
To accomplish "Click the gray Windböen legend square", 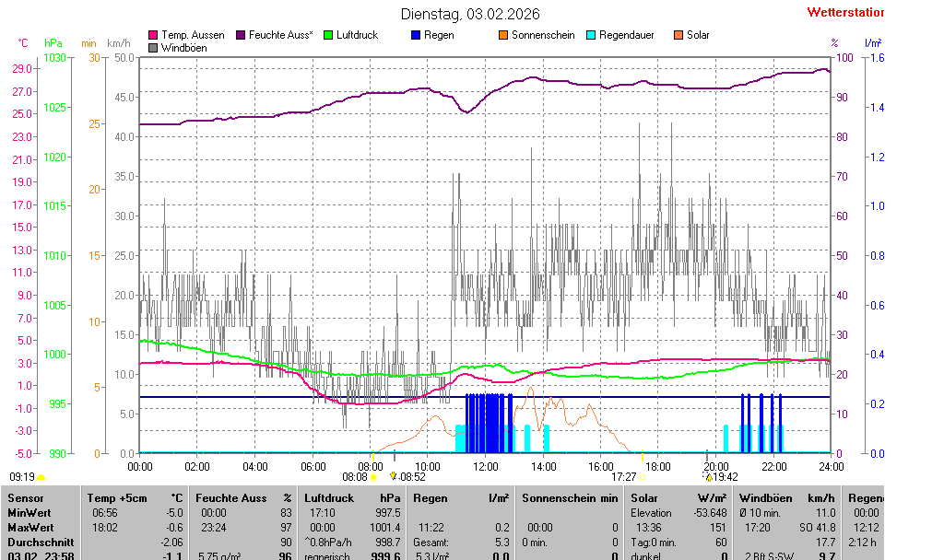I will tap(153, 47).
